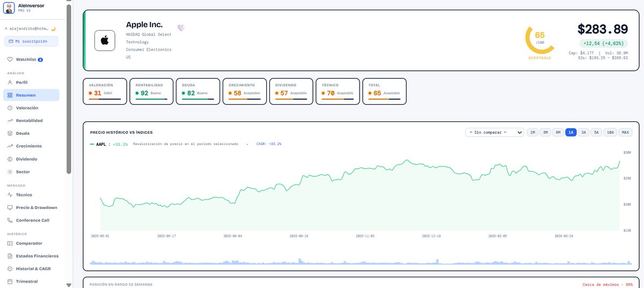
Task: Click the Dividendo euro icon
Action: coord(10,159)
